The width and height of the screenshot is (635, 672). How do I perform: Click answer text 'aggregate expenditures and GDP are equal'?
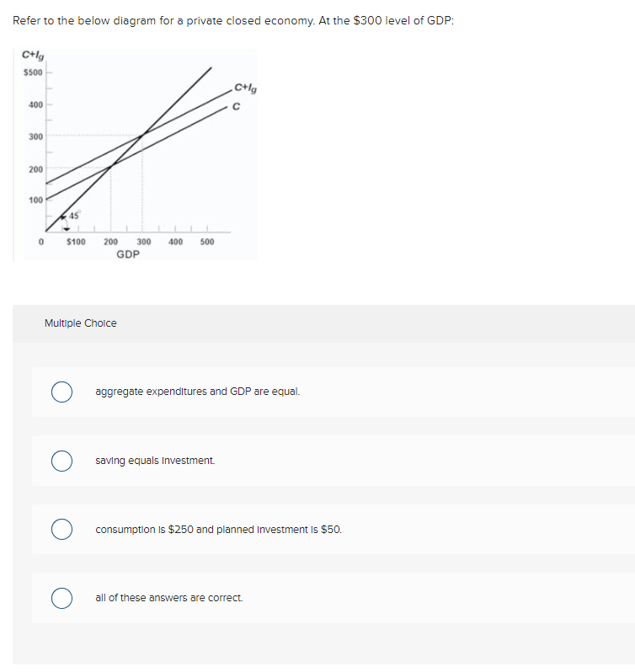pos(198,392)
